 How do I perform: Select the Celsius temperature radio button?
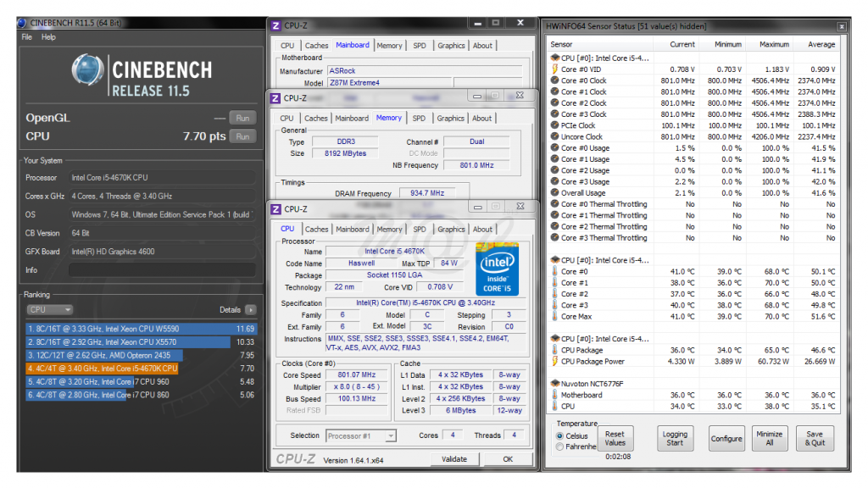(560, 436)
